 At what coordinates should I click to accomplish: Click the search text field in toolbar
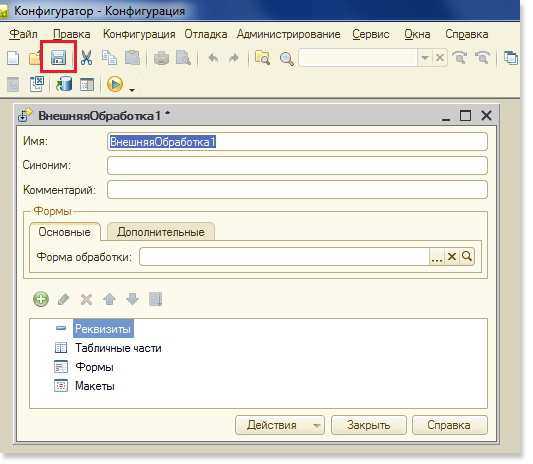click(x=358, y=58)
